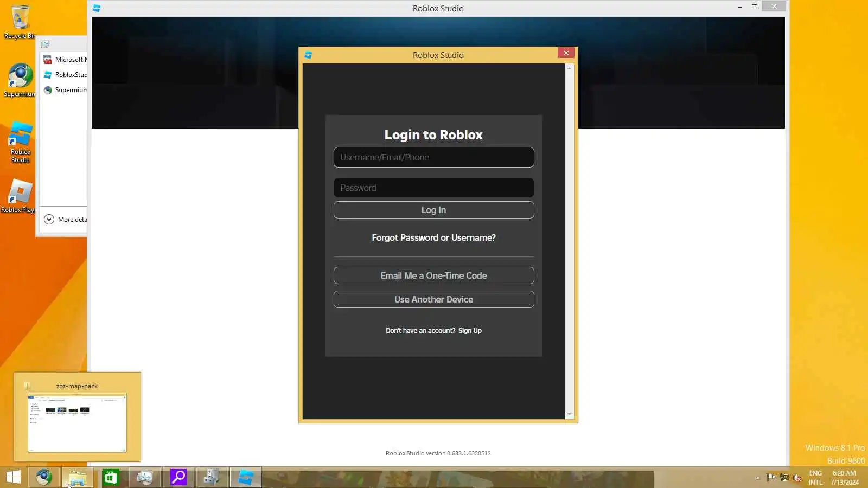Open Supermium browser from the taskbar
The height and width of the screenshot is (488, 868).
pyautogui.click(x=44, y=477)
